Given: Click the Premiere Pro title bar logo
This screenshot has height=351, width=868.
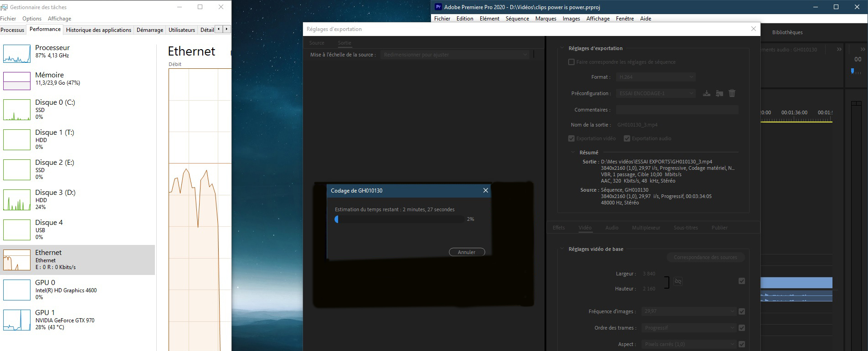Looking at the screenshot, I should (x=438, y=7).
